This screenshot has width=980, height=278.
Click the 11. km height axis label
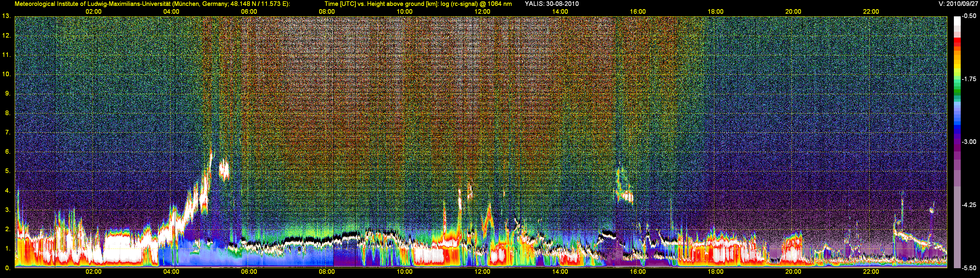click(6, 55)
